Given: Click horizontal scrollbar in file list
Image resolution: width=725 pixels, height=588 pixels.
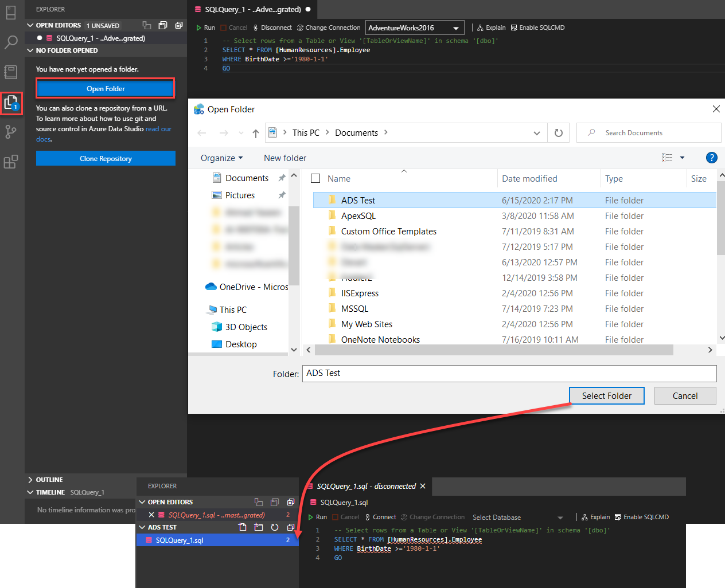Looking at the screenshot, I should coord(493,350).
